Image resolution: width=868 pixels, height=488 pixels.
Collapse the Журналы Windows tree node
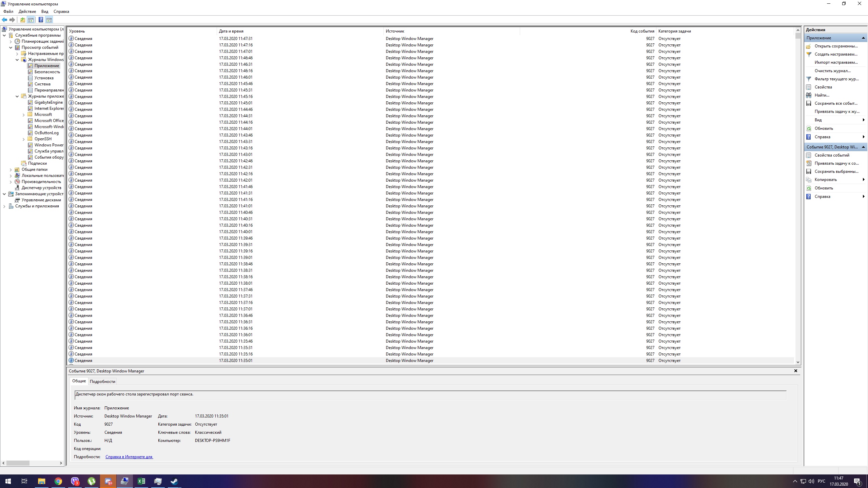(x=17, y=60)
